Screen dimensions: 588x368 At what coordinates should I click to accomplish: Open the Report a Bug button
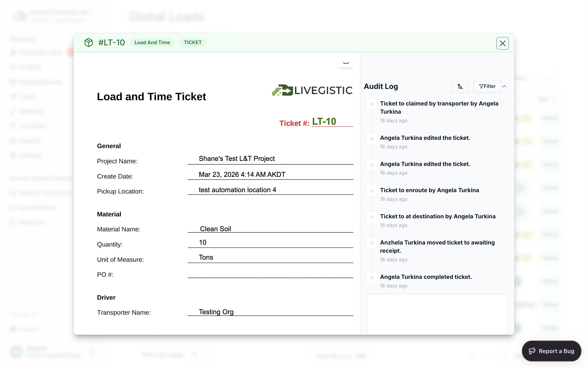[551, 351]
